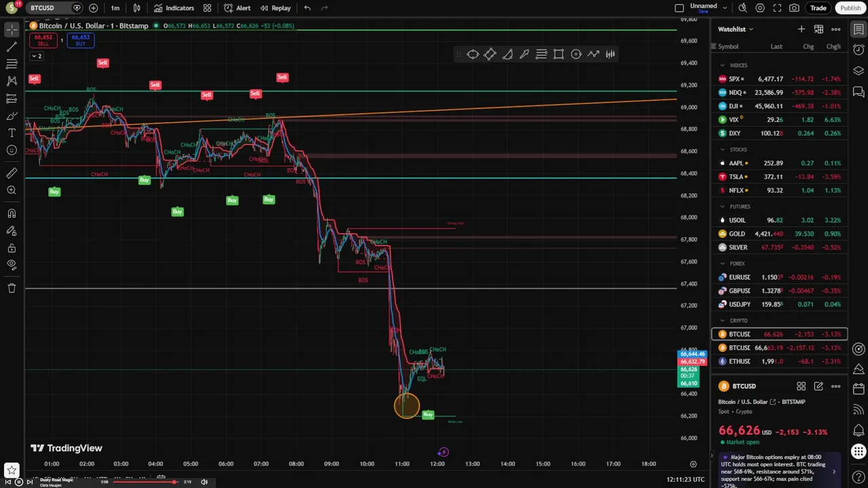Start bar Replay mode
Screen dimensions: 868x488
275,8
